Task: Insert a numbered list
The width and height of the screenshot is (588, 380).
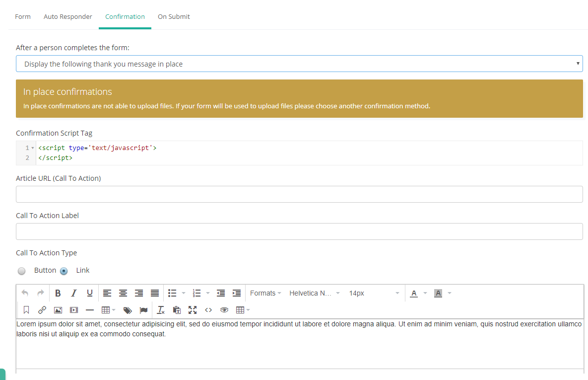Action: (196, 293)
